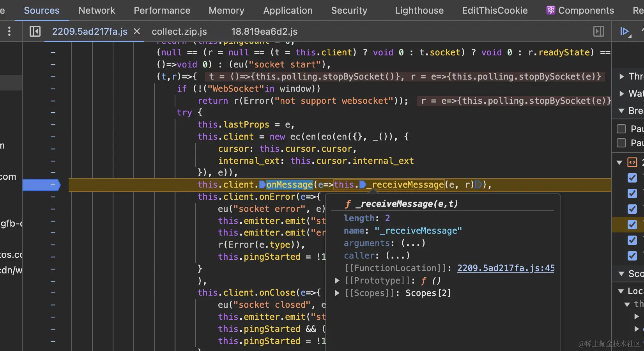Image resolution: width=644 pixels, height=351 pixels.
Task: Collapse the Local scope group
Action: pos(621,291)
